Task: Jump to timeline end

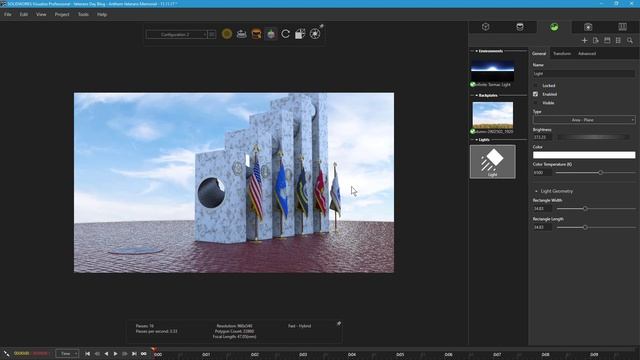Action: point(134,354)
